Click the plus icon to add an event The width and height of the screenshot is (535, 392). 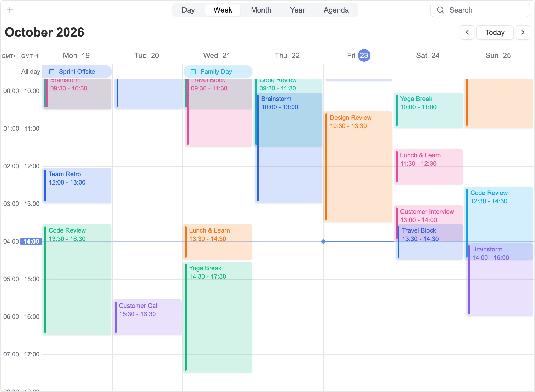tap(10, 10)
